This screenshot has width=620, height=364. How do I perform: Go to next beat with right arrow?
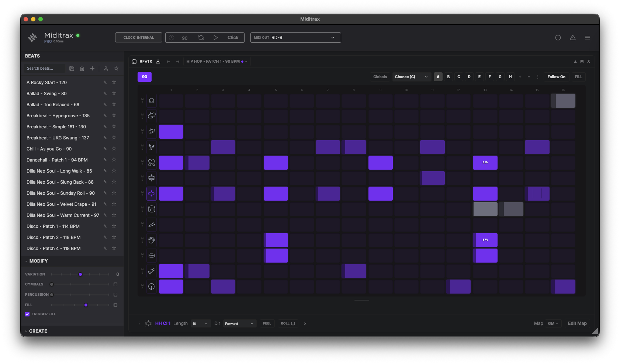pos(178,62)
